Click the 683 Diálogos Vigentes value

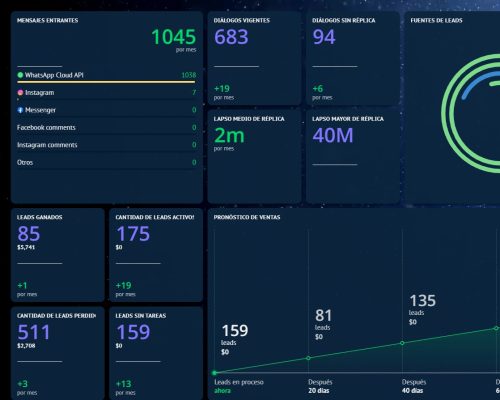coord(231,37)
